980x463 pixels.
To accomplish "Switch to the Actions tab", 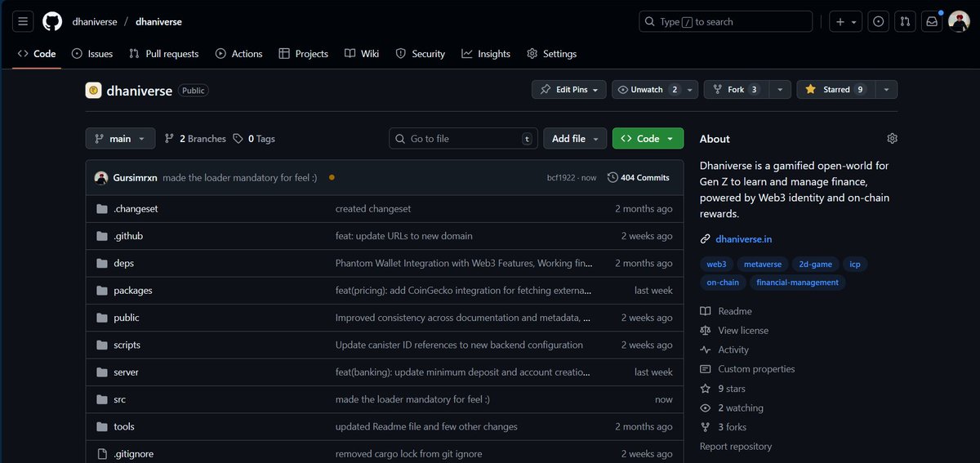I will pyautogui.click(x=239, y=54).
